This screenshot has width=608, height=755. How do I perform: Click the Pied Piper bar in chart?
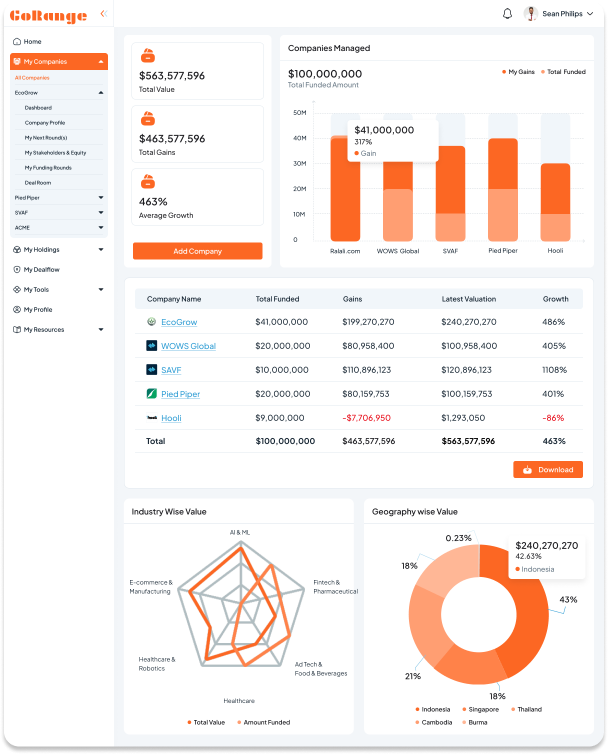coord(503,189)
